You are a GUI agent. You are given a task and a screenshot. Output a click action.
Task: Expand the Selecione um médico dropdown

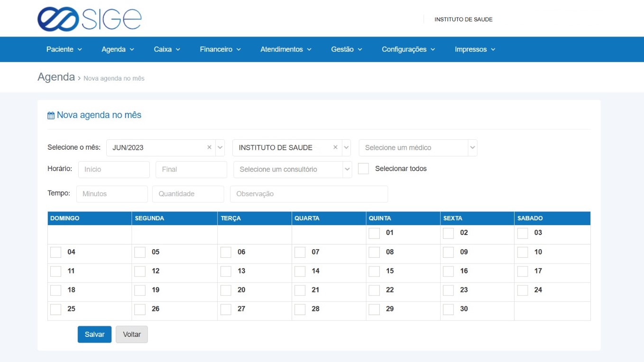point(418,147)
